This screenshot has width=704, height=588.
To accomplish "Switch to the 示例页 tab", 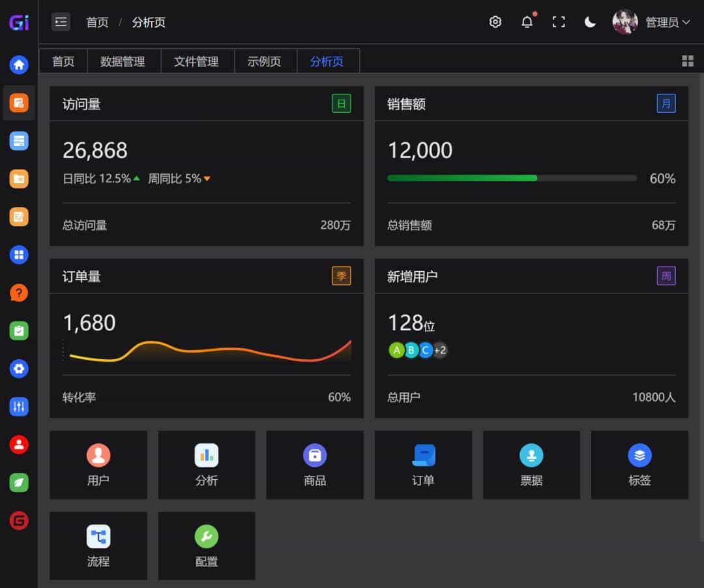I will pyautogui.click(x=265, y=61).
